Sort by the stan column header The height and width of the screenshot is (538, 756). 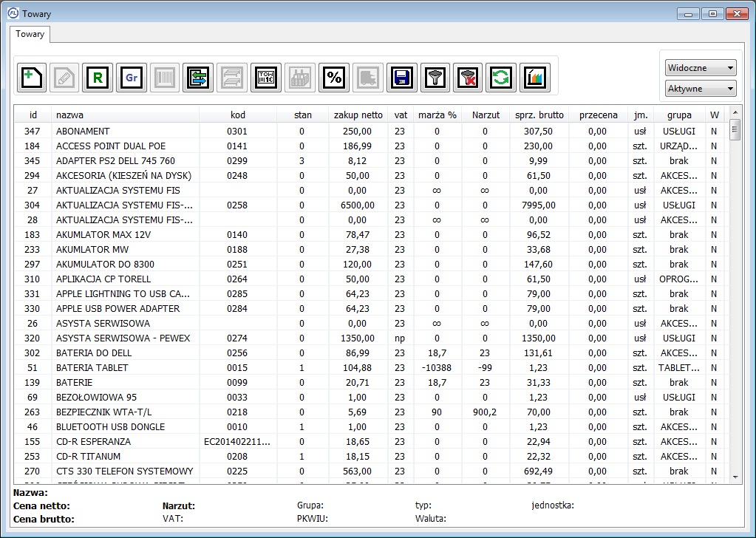pyautogui.click(x=303, y=115)
